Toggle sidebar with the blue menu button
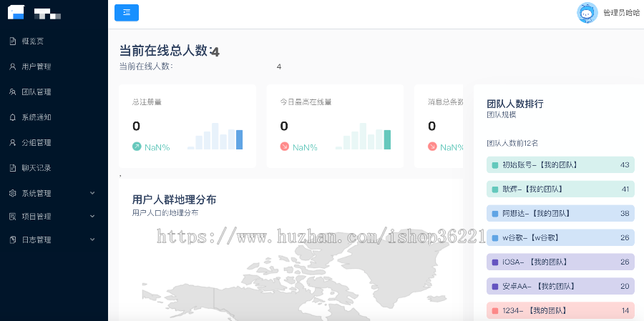This screenshot has height=321, width=644. point(127,12)
